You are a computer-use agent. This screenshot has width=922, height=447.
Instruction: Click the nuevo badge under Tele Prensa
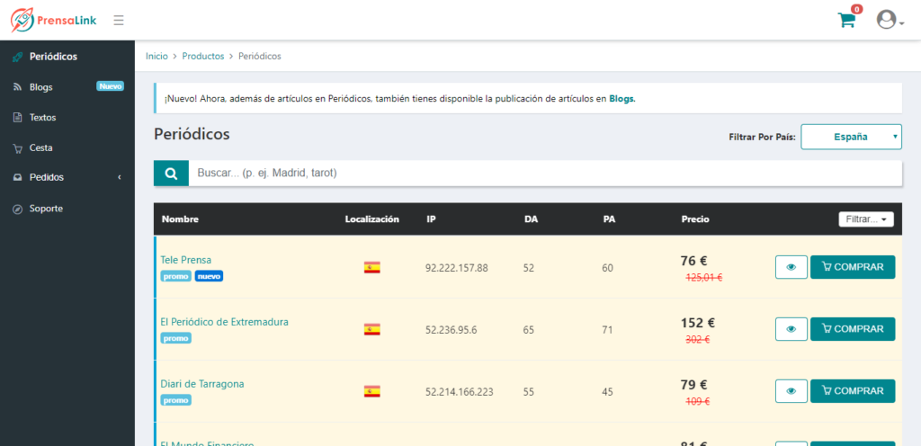(209, 276)
